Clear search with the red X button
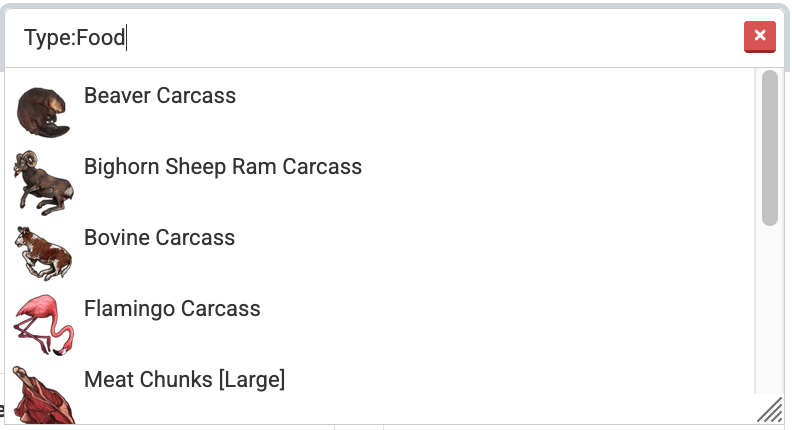Screen dimensions: 792x430 pos(760,36)
